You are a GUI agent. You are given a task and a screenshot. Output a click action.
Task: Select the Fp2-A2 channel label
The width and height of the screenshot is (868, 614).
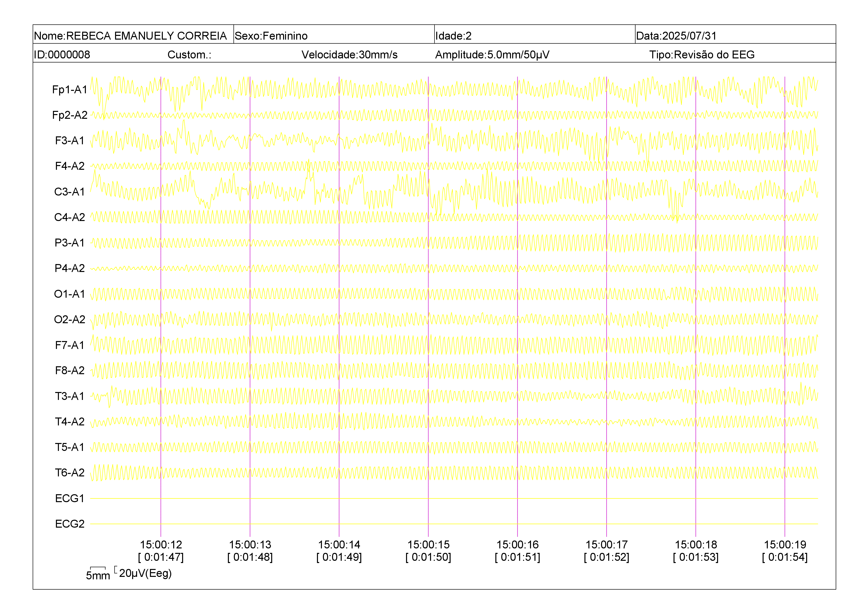click(70, 115)
